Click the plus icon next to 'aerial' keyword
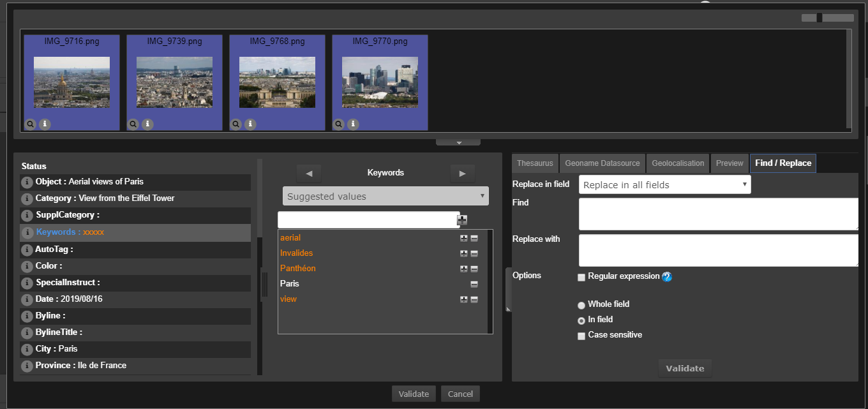Screen dimensions: 868x409 464,238
